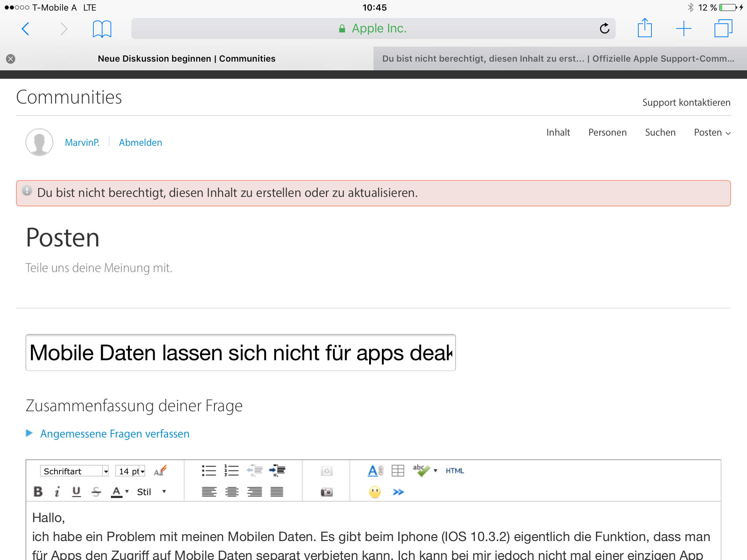The height and width of the screenshot is (560, 747).
Task: Click the discussion title input field
Action: pyautogui.click(x=240, y=353)
